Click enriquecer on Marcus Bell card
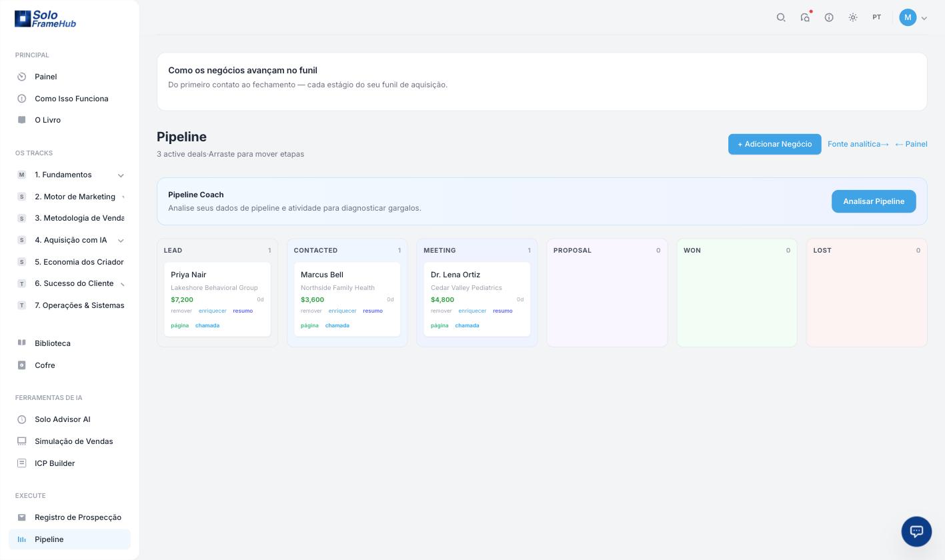This screenshot has height=560, width=945. coord(342,311)
